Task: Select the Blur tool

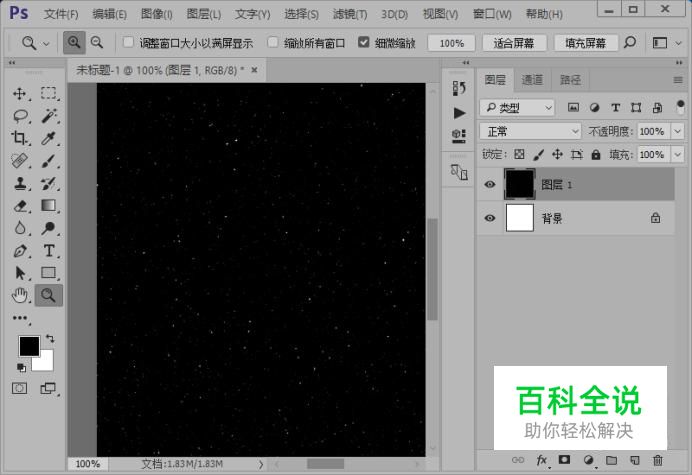Action: (20, 228)
